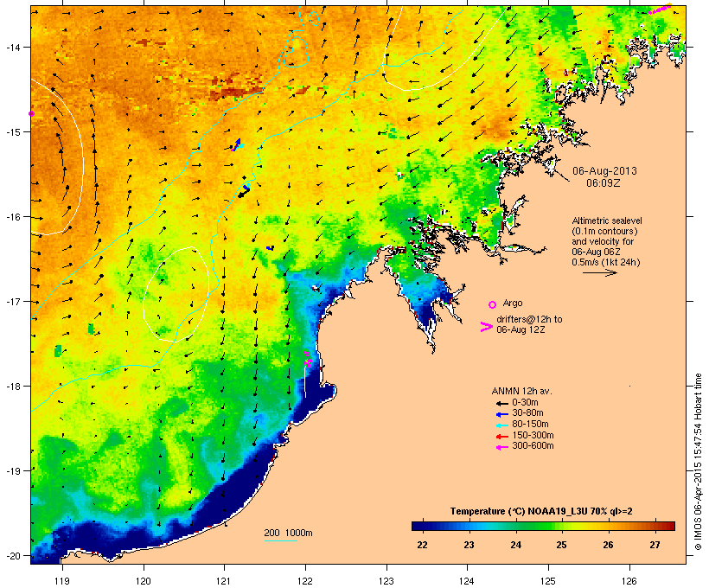Click the colorbar tick label 23
Image resolution: width=709 pixels, height=588 pixels.
pyautogui.click(x=469, y=545)
